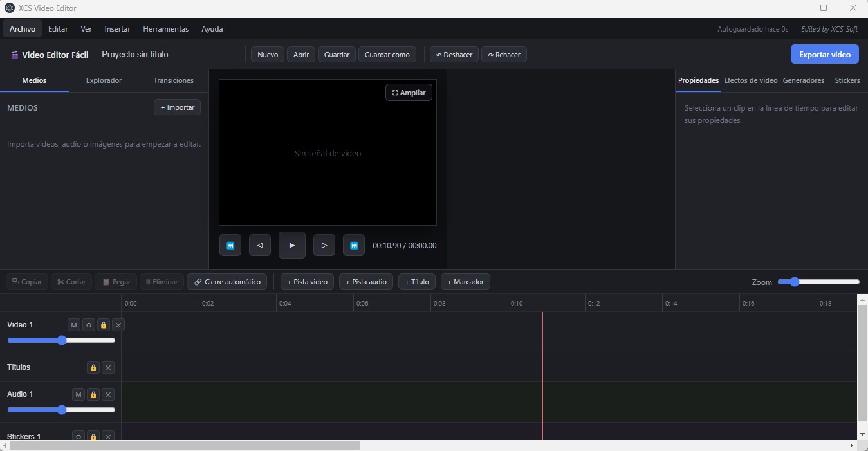Open the Generadores tab
Screen dimensions: 868x451
pyautogui.click(x=804, y=80)
